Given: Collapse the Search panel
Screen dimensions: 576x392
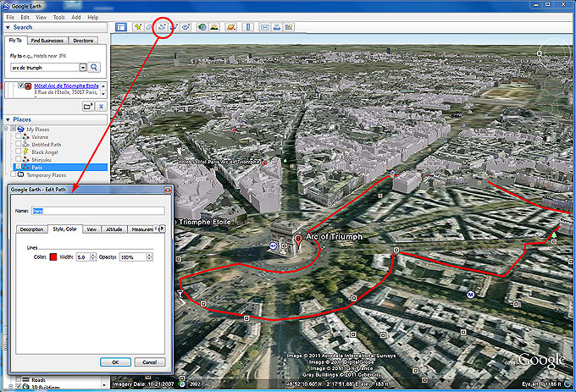Looking at the screenshot, I should coord(8,27).
